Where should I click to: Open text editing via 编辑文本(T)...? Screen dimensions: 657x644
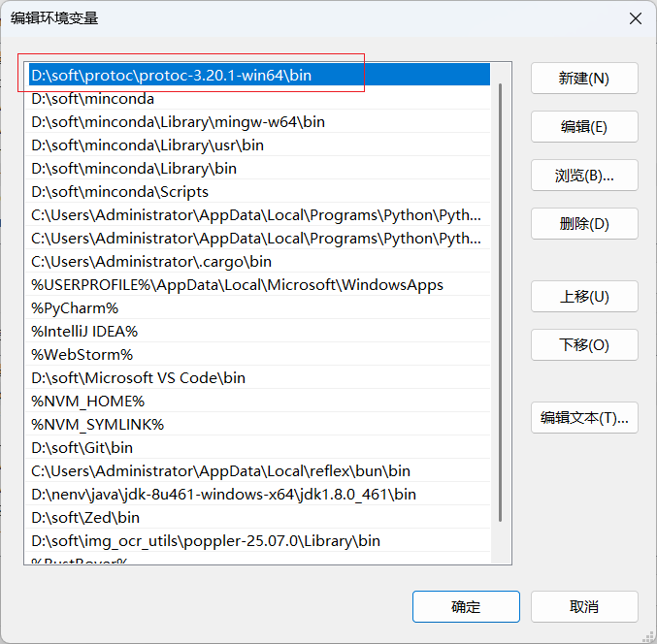(584, 418)
